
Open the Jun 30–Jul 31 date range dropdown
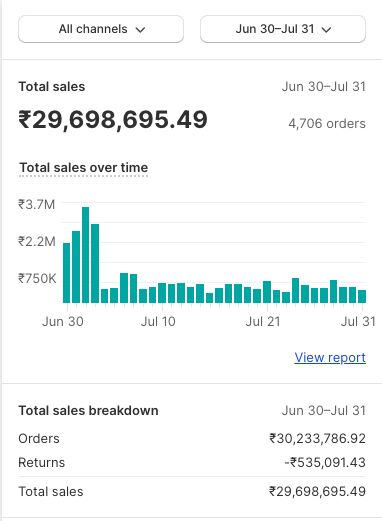(x=283, y=29)
